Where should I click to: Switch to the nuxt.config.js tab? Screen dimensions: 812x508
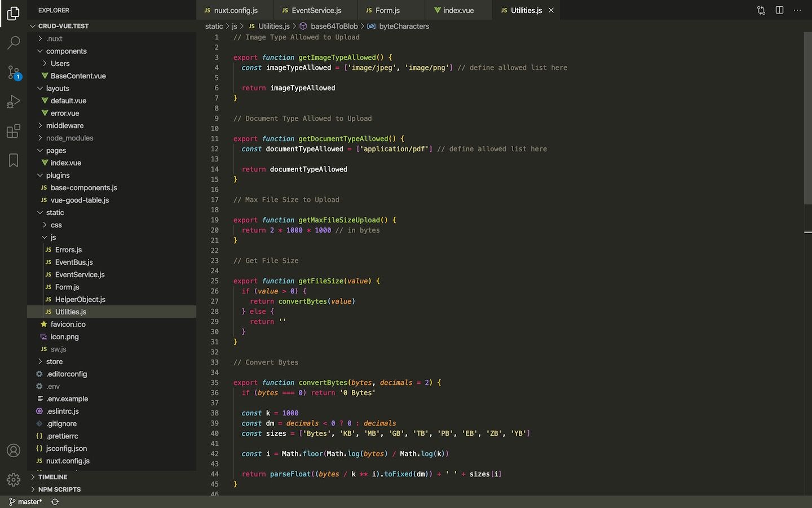tap(235, 10)
